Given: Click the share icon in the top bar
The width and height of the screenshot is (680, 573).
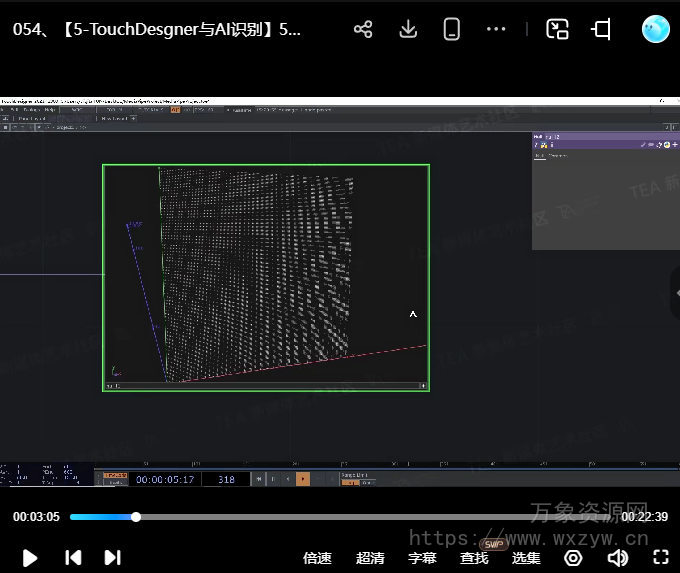Looking at the screenshot, I should point(363,29).
